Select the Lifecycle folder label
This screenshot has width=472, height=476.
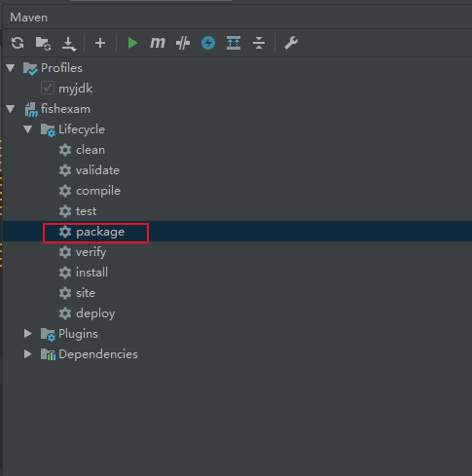pos(82,129)
